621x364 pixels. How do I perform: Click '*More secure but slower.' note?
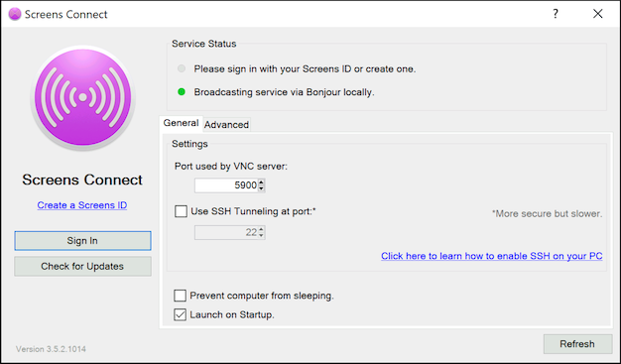coord(547,213)
